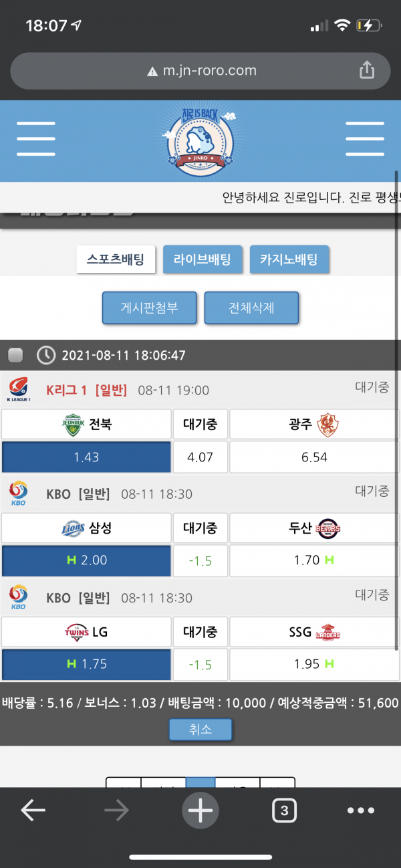Switch to the 라이브배팅 tab
This screenshot has height=868, width=401.
(x=202, y=259)
